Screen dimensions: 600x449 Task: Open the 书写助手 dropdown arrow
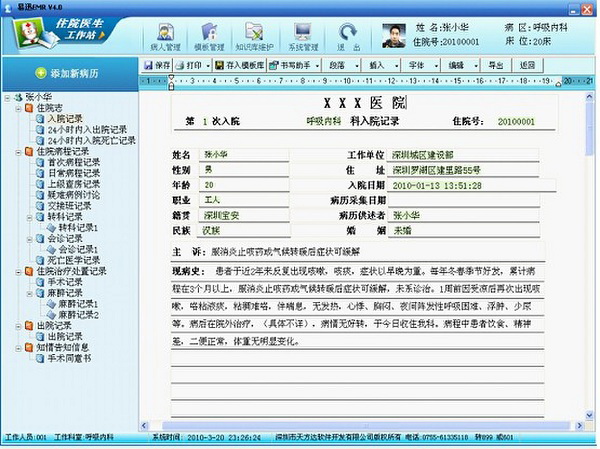317,66
